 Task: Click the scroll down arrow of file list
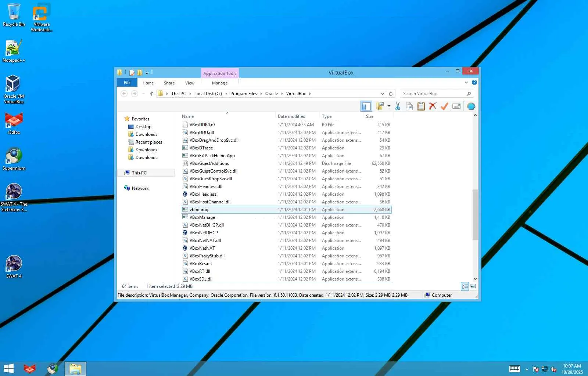pos(475,279)
